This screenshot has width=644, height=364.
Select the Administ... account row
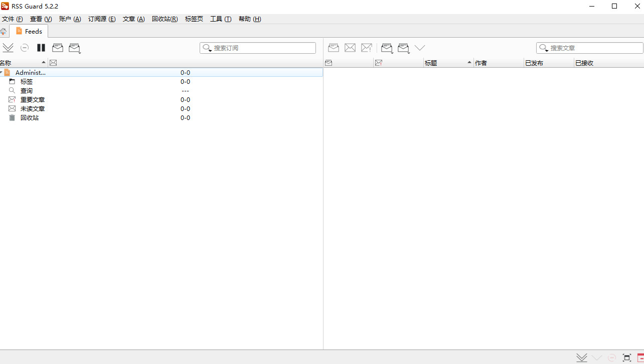coord(161,73)
